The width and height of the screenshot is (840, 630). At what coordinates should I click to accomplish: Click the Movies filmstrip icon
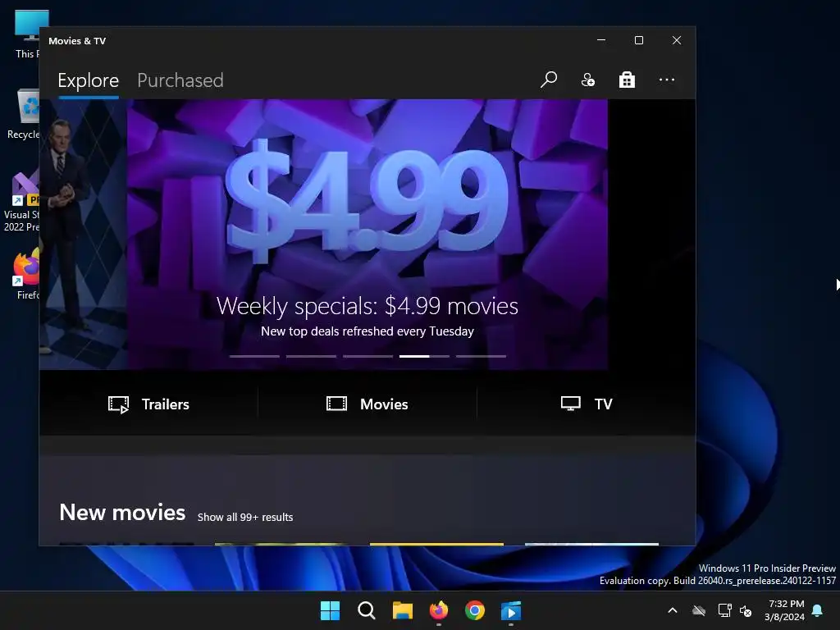pyautogui.click(x=336, y=404)
